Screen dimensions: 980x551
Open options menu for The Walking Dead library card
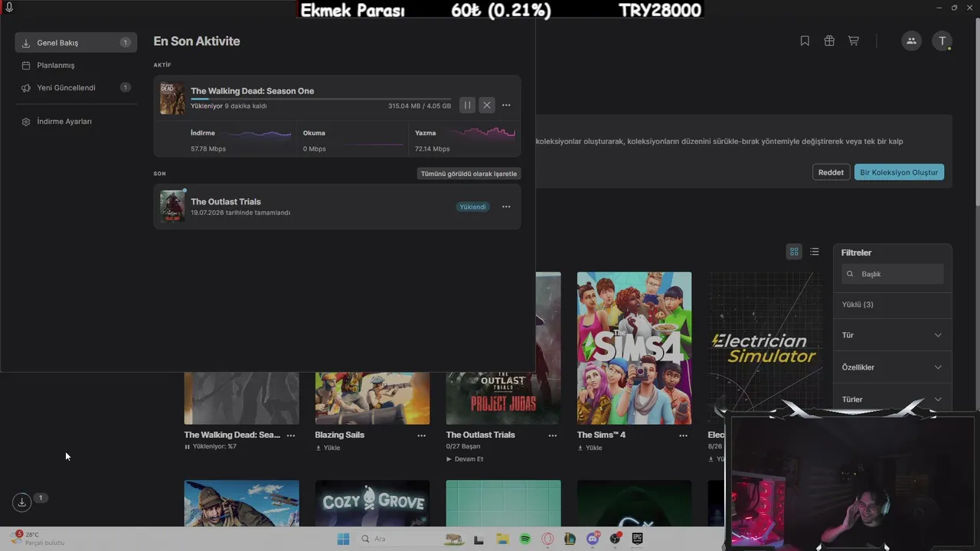click(291, 435)
